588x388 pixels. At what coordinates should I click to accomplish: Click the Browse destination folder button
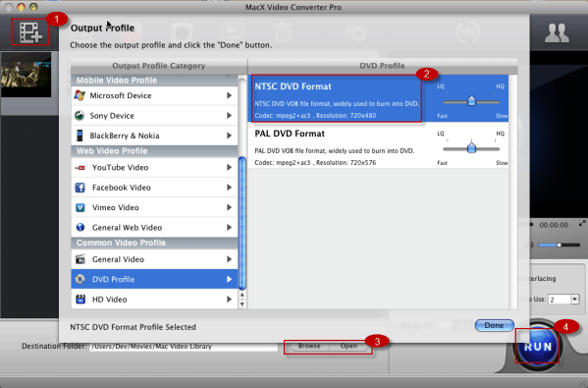click(x=308, y=346)
